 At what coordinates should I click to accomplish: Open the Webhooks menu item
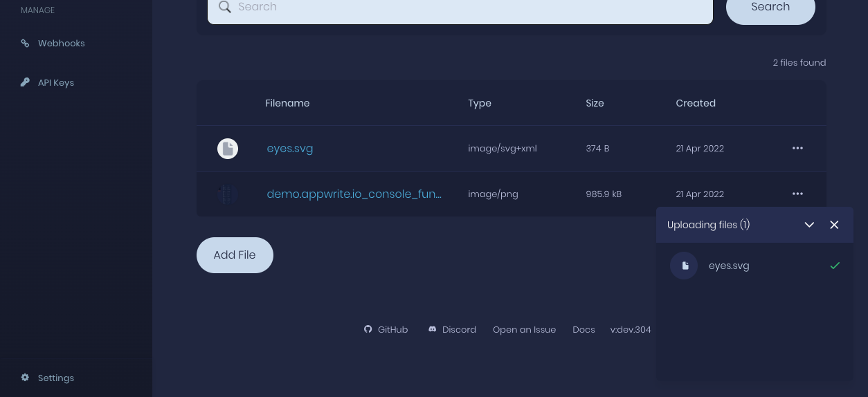[x=61, y=43]
